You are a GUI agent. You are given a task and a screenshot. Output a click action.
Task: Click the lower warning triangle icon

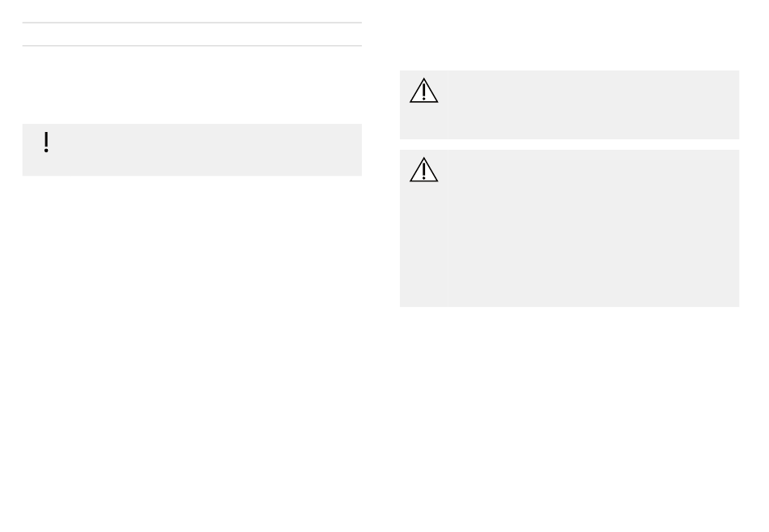pos(423,170)
